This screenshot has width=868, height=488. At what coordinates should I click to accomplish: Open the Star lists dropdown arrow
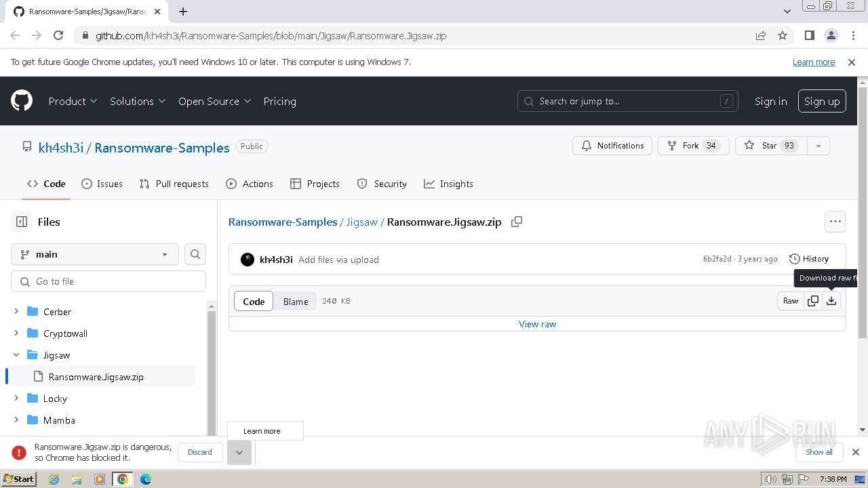tap(818, 146)
